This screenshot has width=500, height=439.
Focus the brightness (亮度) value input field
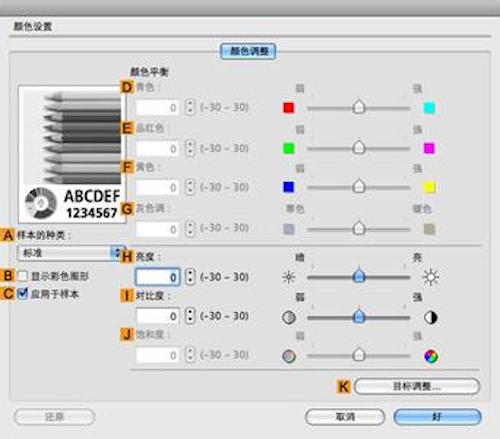(x=158, y=277)
